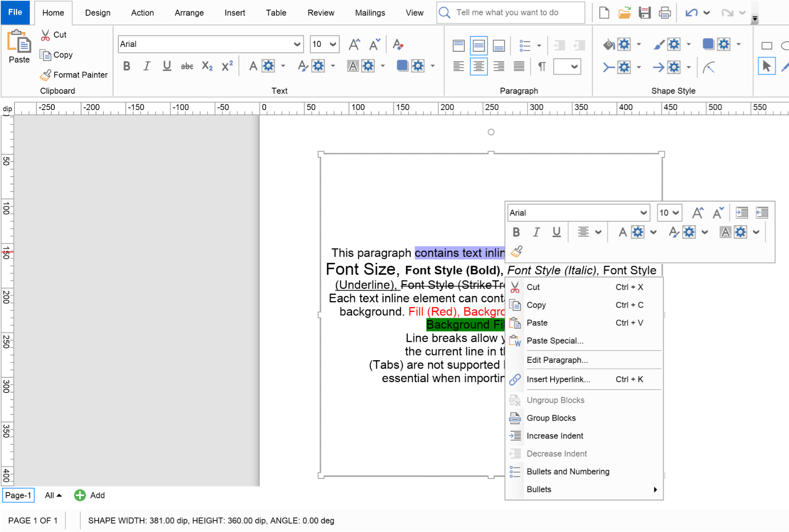The width and height of the screenshot is (789, 532).
Task: Click the New document icon
Action: pos(604,12)
